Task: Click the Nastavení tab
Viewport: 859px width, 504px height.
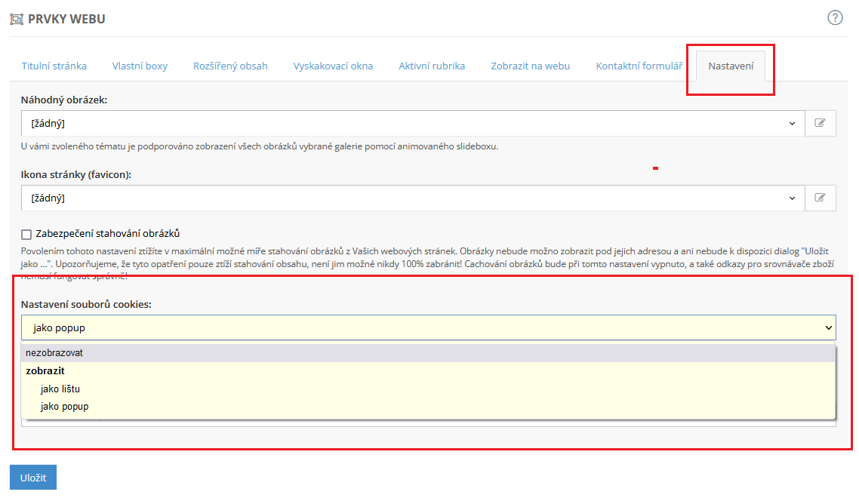Action: (x=730, y=66)
